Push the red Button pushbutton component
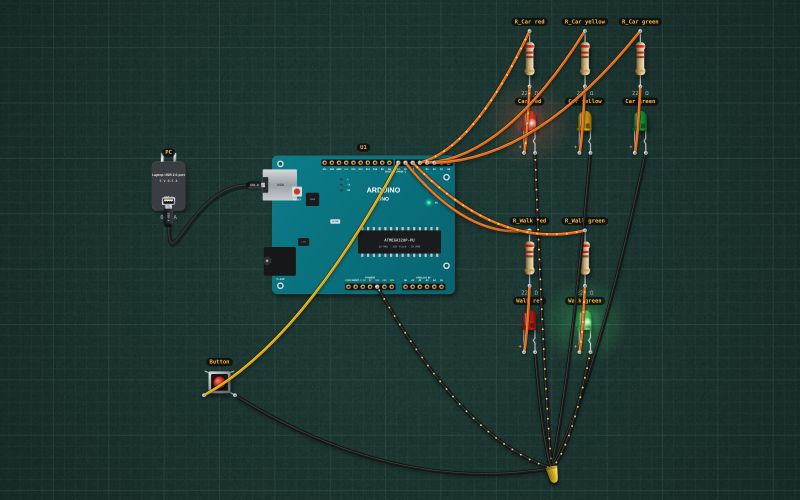This screenshot has width=800, height=500. [x=219, y=381]
